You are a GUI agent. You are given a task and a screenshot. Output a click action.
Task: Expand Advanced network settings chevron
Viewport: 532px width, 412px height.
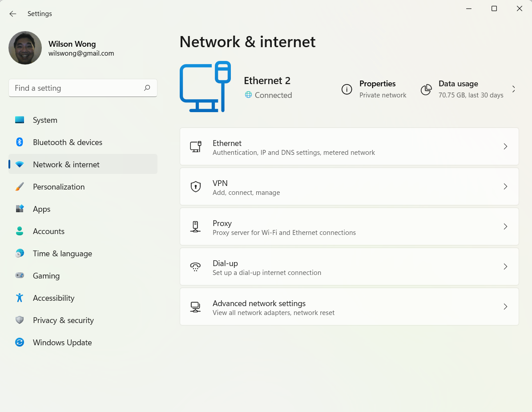click(x=506, y=307)
